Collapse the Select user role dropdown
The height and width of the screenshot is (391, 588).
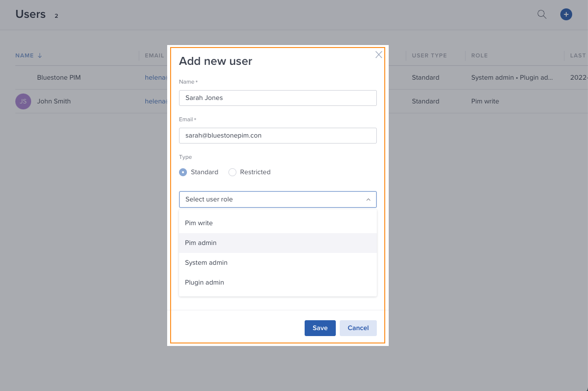278,199
